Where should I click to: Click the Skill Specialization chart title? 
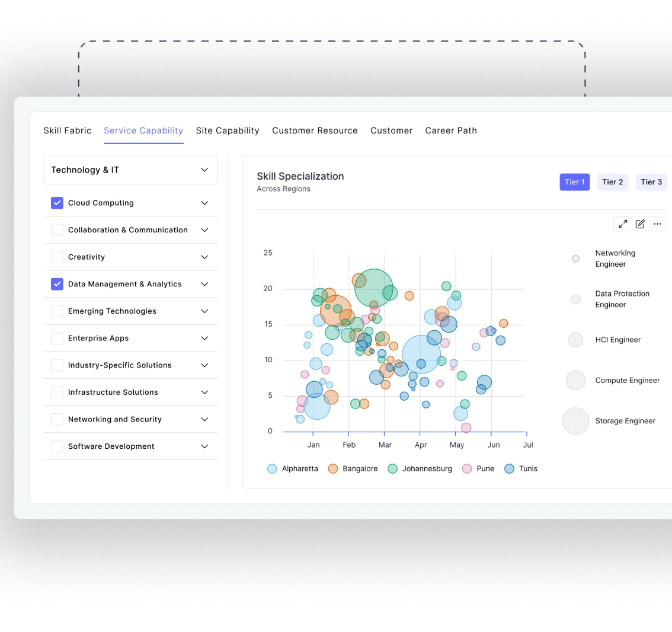300,176
